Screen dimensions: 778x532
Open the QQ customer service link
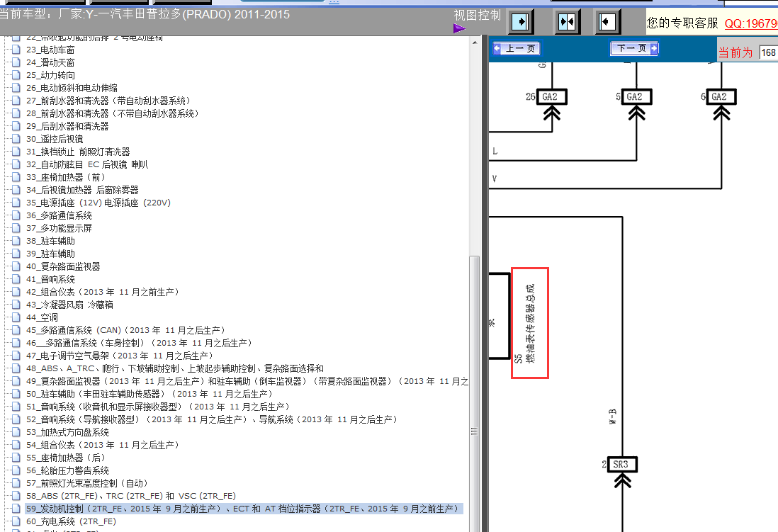pos(751,23)
